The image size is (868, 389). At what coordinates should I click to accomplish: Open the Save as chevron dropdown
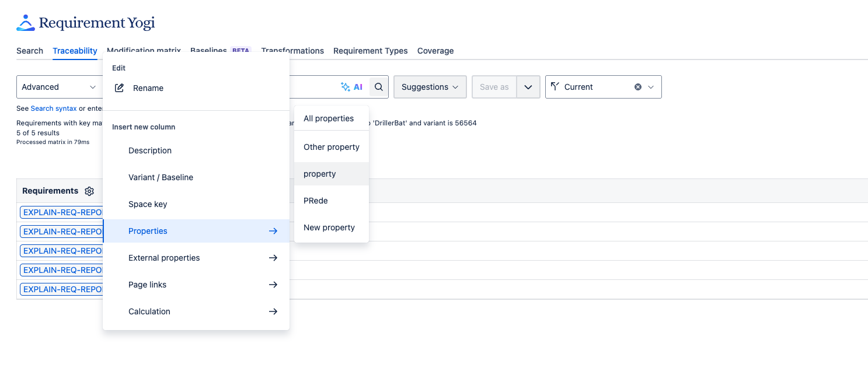(528, 87)
